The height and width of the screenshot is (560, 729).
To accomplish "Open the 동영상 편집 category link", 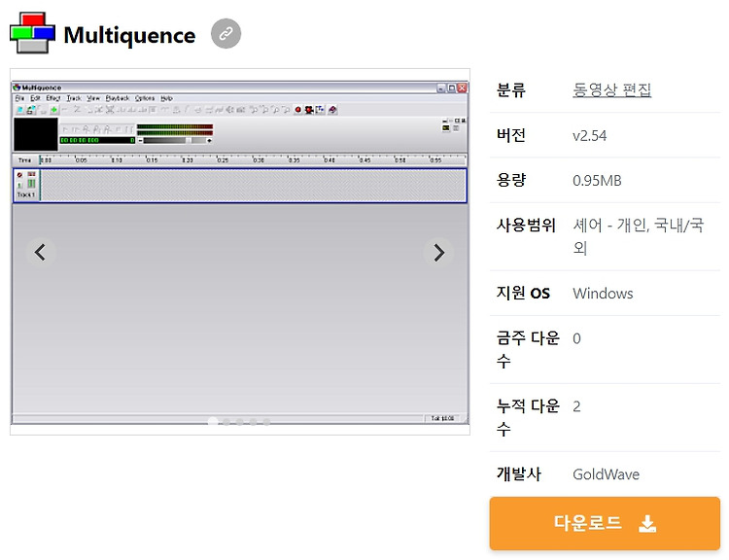I will tap(611, 89).
